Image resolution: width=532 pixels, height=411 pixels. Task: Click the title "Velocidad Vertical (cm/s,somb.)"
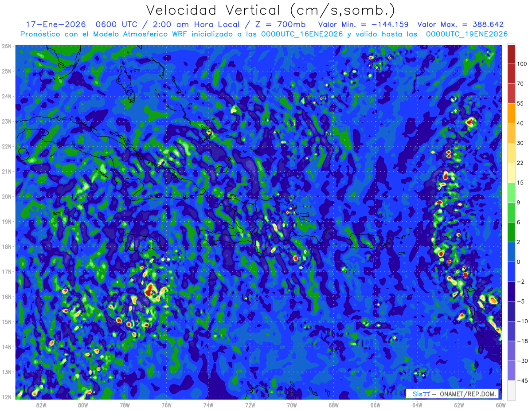point(270,10)
